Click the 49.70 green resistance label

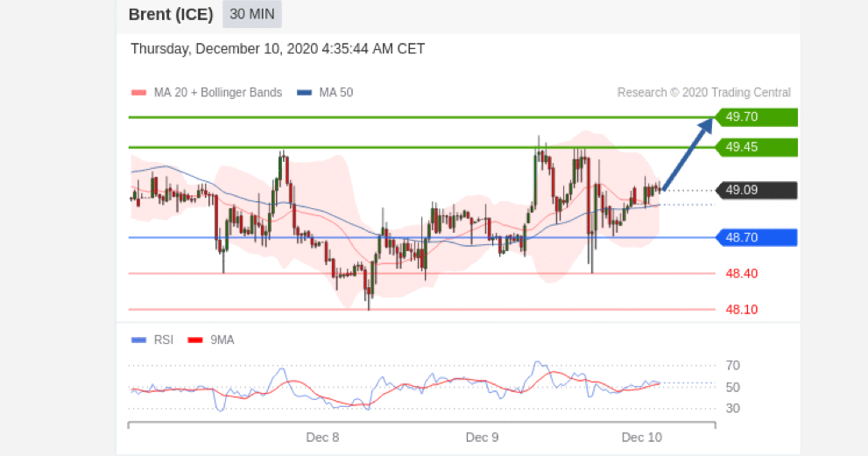pyautogui.click(x=756, y=117)
